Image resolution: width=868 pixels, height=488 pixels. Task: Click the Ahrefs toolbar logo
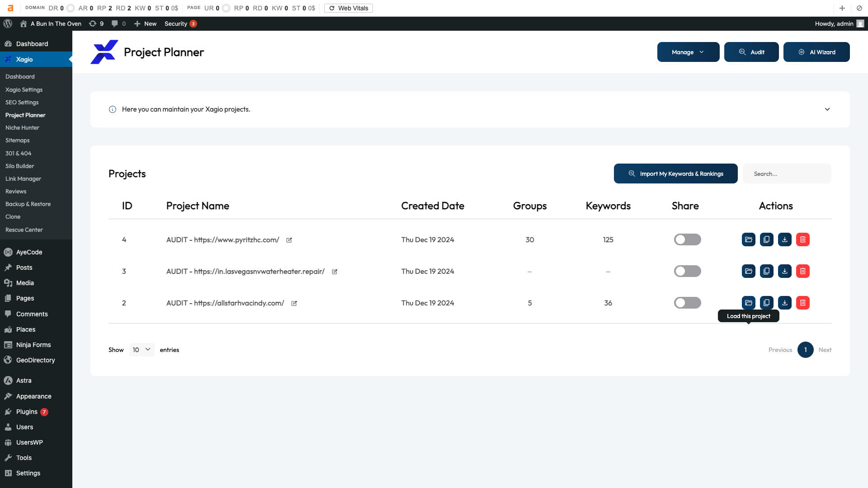tap(10, 8)
